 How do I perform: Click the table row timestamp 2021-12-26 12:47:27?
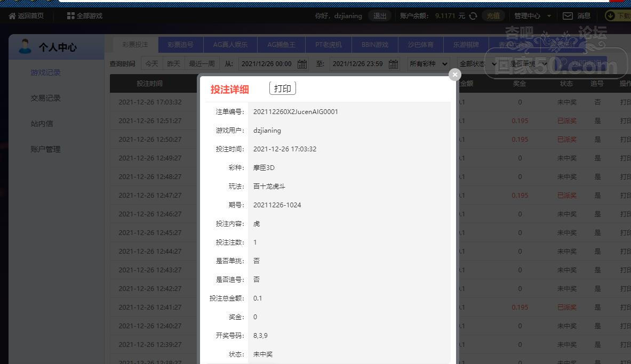click(150, 195)
